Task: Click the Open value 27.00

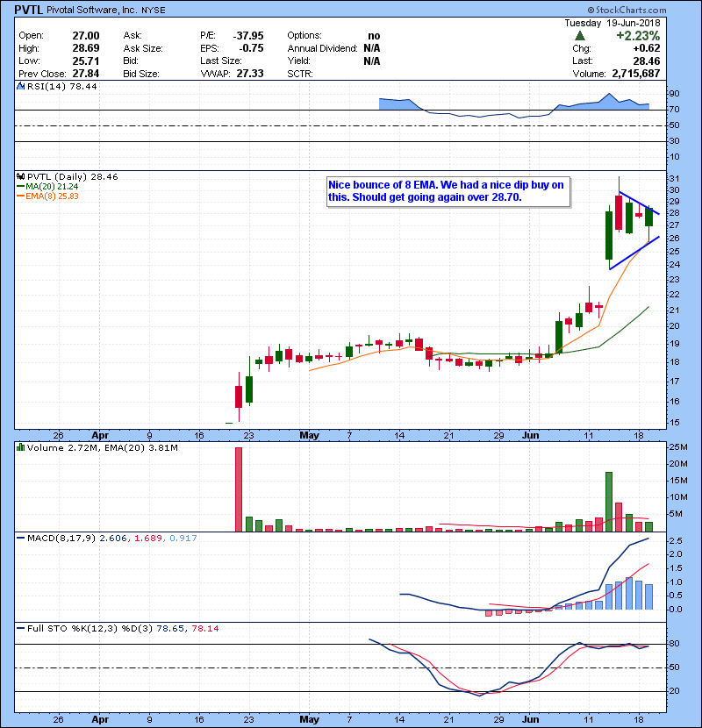Action: pos(86,36)
